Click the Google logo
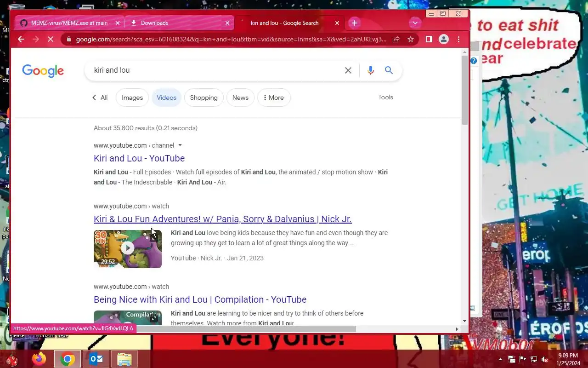The height and width of the screenshot is (368, 588). (43, 71)
